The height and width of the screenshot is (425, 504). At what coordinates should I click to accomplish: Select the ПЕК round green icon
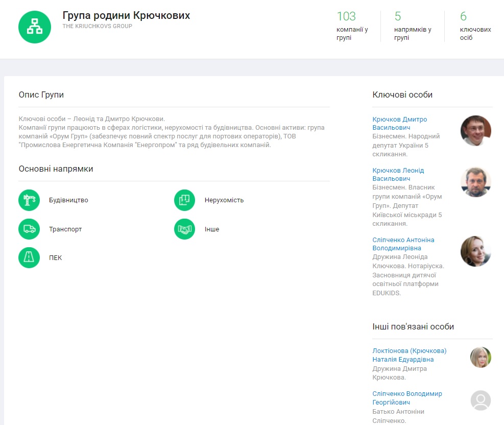[x=29, y=258]
